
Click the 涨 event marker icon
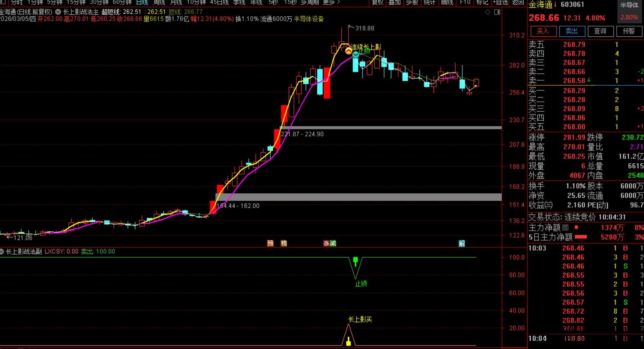327,243
